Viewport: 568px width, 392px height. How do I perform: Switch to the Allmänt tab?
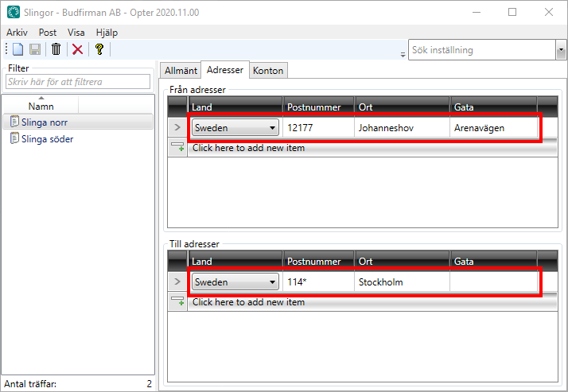click(x=180, y=71)
